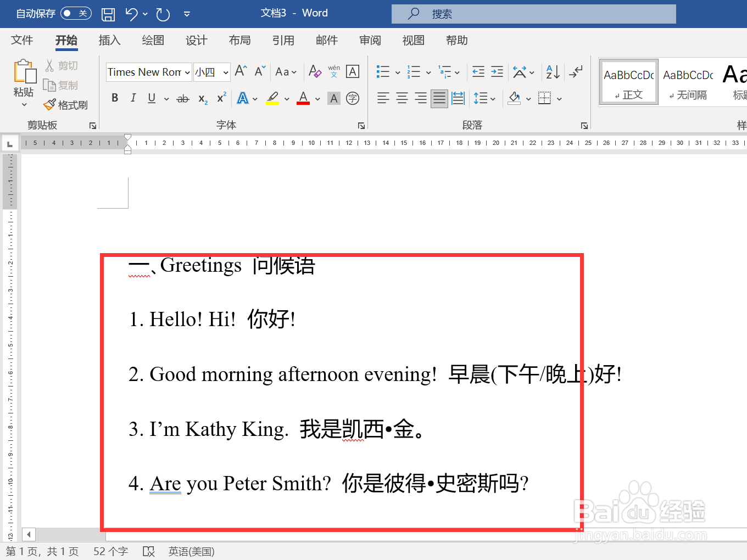Switch to the 绘图 tab
The height and width of the screenshot is (560, 747).
[x=153, y=40]
